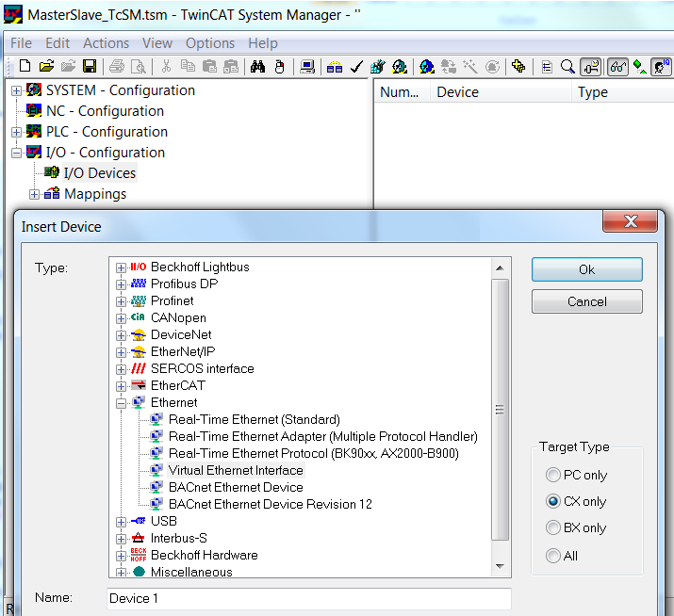Click the Copy toolbar icon

(x=188, y=67)
